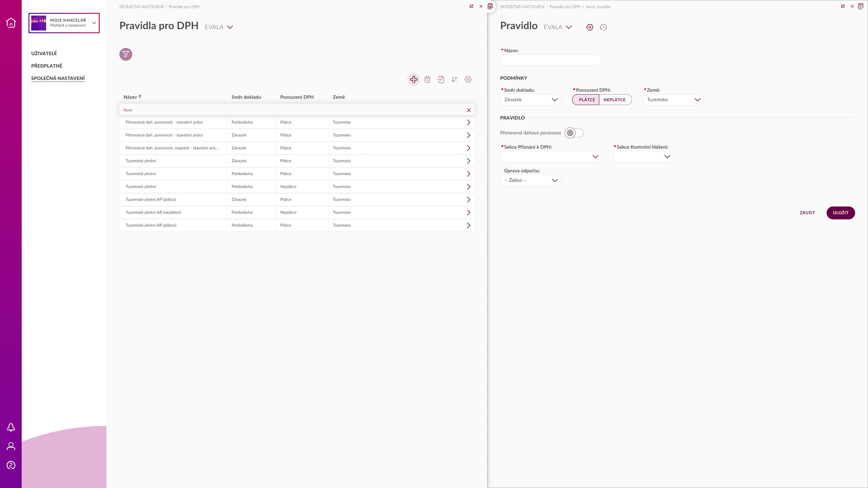The image size is (868, 488).
Task: Select Tuzemské plnění row with Neplátce
Action: (297, 187)
